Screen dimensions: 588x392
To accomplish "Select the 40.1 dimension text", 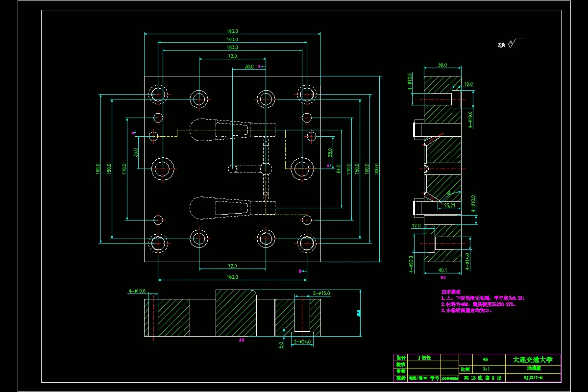I will point(442,269).
